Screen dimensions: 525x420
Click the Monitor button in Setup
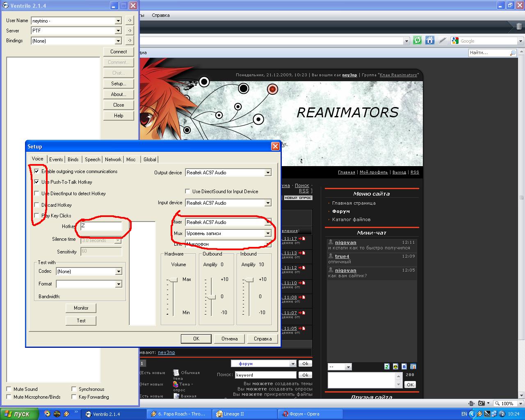click(x=81, y=308)
